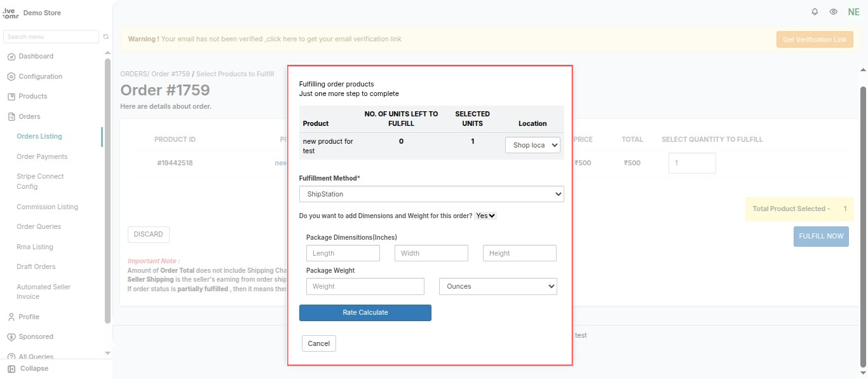Click the Products icon in sidebar
The height and width of the screenshot is (379, 868).
click(11, 97)
